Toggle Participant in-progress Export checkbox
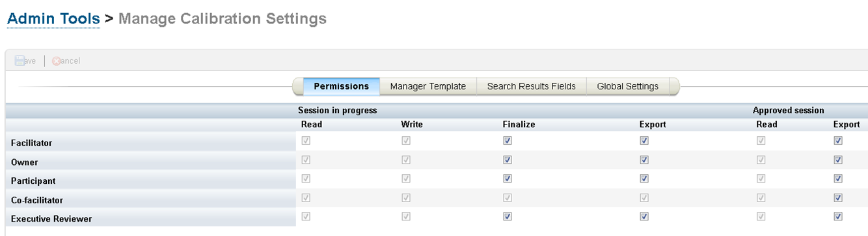 (644, 179)
